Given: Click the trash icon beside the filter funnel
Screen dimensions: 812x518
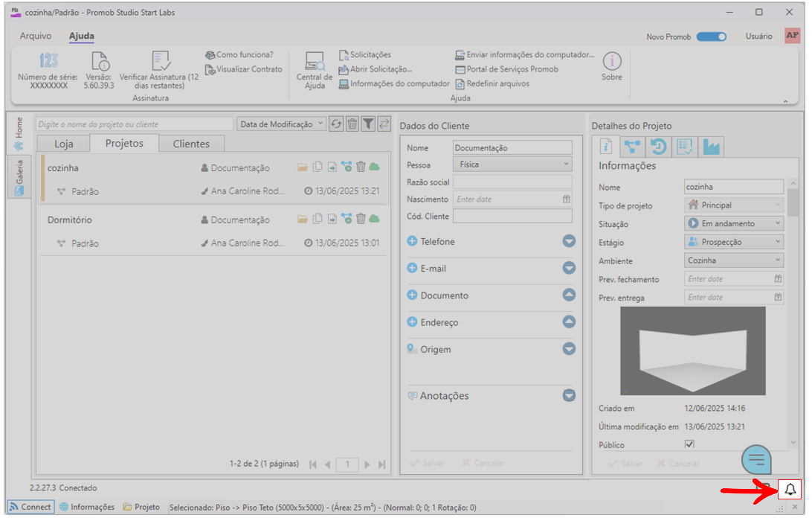Looking at the screenshot, I should pos(352,124).
